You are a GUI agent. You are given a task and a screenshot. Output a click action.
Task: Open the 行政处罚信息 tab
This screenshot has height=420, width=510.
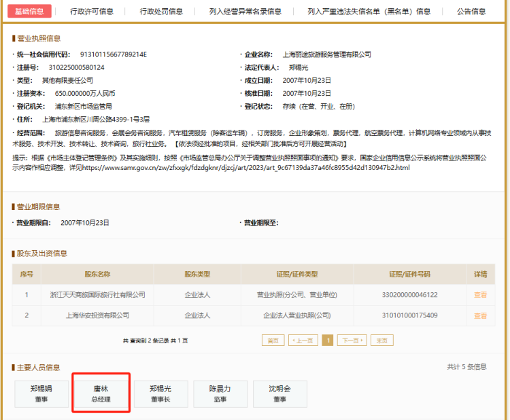(x=161, y=12)
